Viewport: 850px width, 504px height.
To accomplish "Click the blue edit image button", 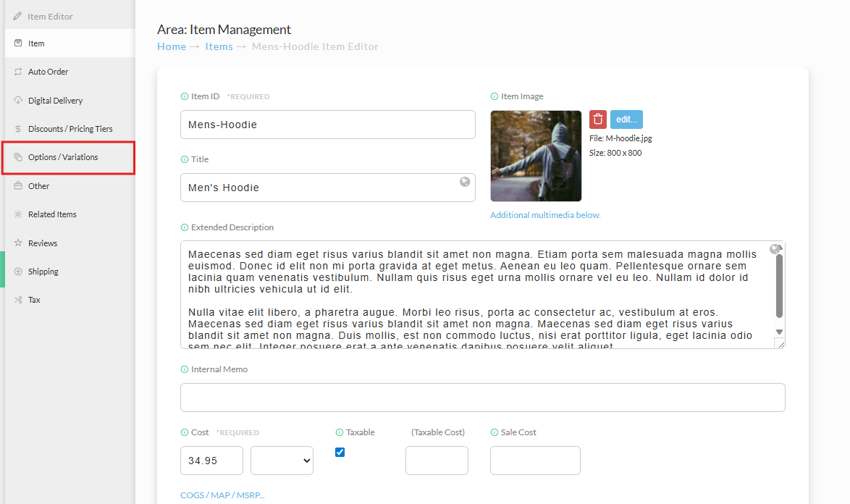I will pyautogui.click(x=627, y=119).
